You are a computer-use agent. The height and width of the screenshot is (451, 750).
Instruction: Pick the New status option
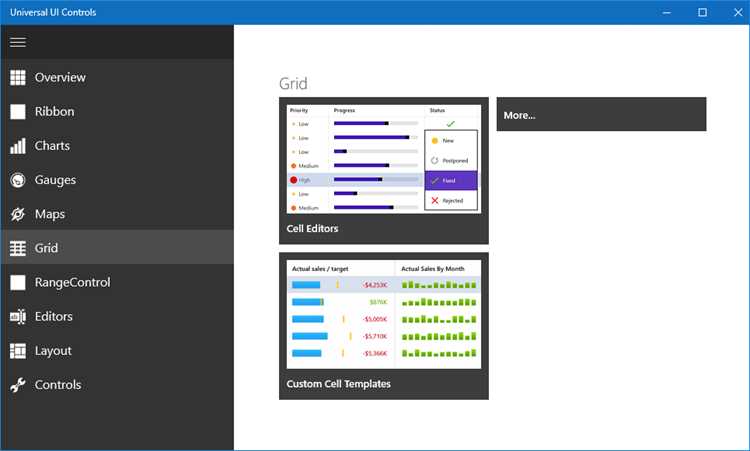pos(451,141)
